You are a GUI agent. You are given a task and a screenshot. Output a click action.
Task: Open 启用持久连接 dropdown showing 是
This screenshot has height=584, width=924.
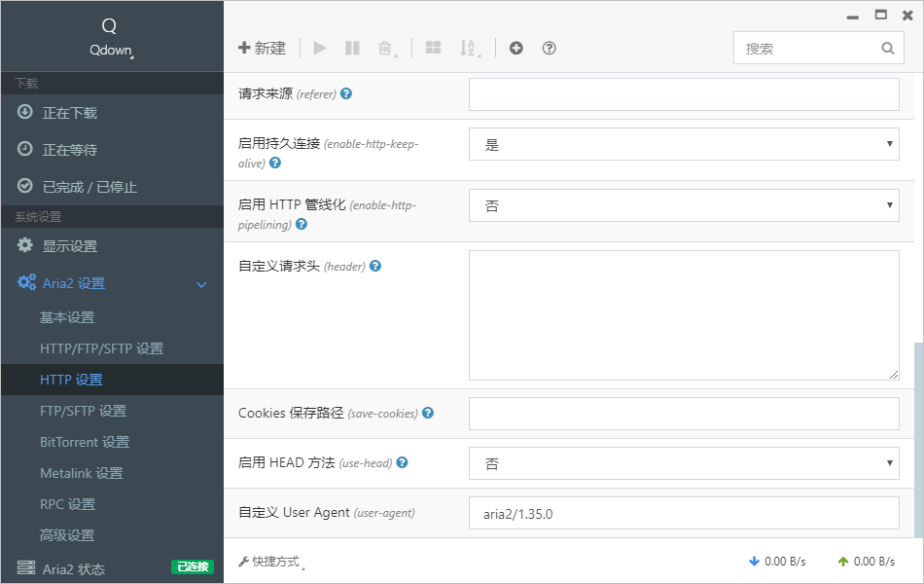684,144
